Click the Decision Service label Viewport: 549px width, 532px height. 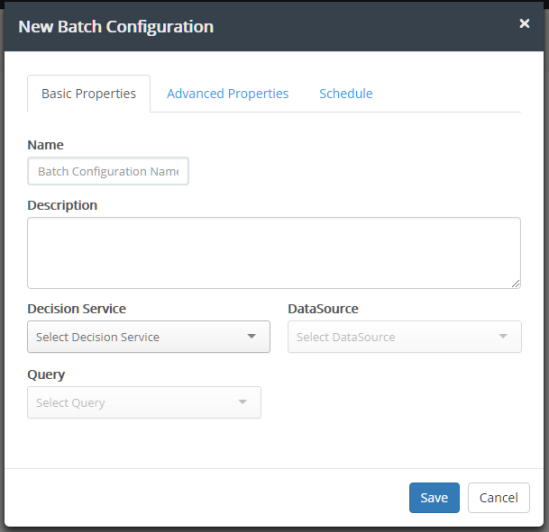click(x=77, y=309)
